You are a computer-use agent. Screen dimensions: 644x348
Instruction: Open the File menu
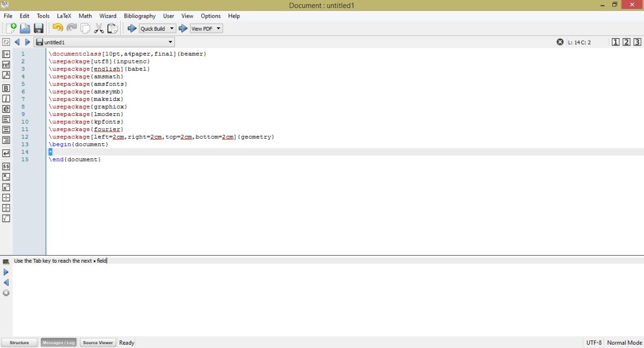pos(8,16)
